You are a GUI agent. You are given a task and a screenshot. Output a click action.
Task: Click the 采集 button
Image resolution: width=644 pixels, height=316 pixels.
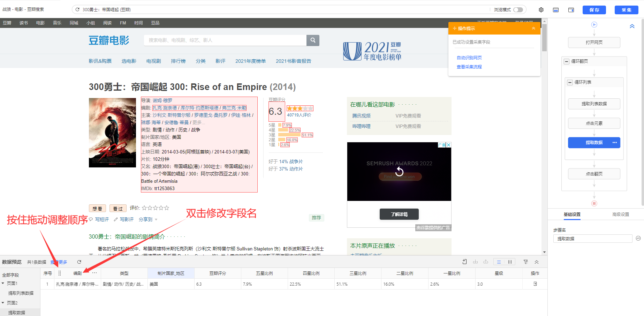[x=626, y=10]
